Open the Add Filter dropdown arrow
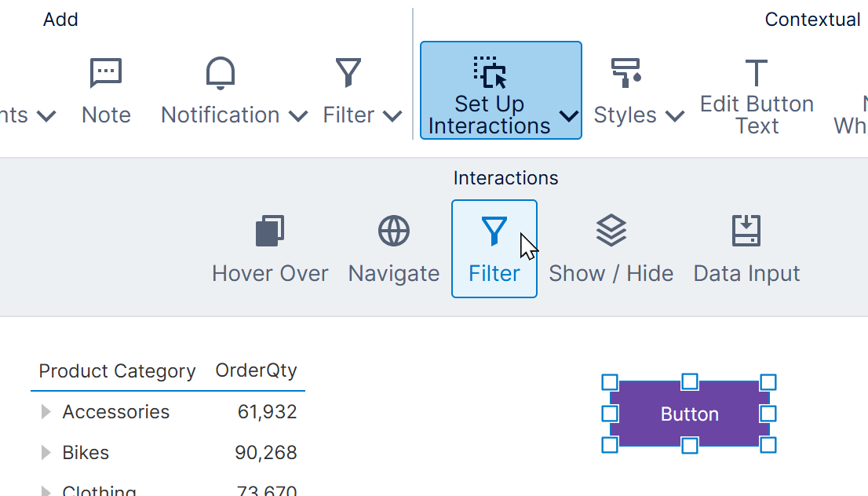Image resolution: width=868 pixels, height=496 pixels. point(392,116)
